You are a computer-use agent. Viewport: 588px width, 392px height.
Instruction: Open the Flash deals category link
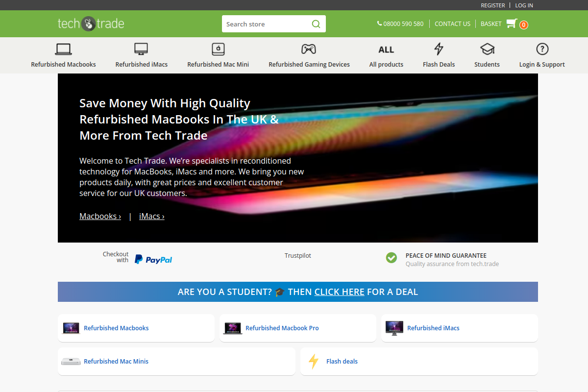coord(342,362)
